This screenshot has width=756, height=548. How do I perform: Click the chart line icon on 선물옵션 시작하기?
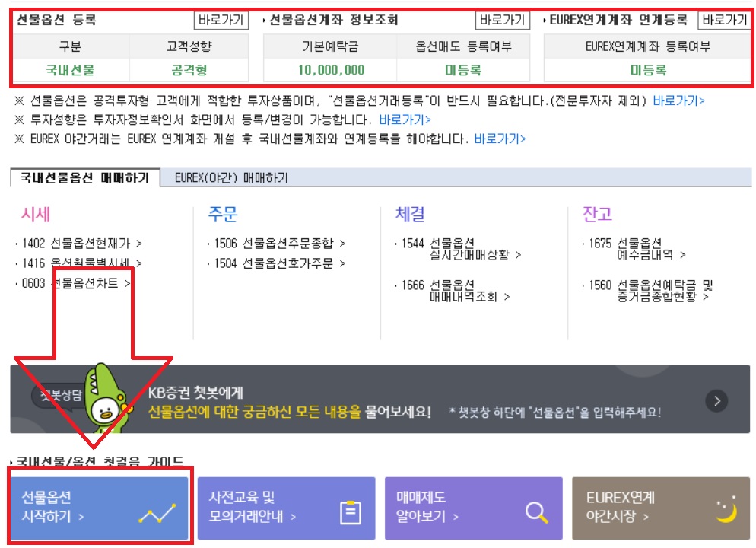point(157,514)
